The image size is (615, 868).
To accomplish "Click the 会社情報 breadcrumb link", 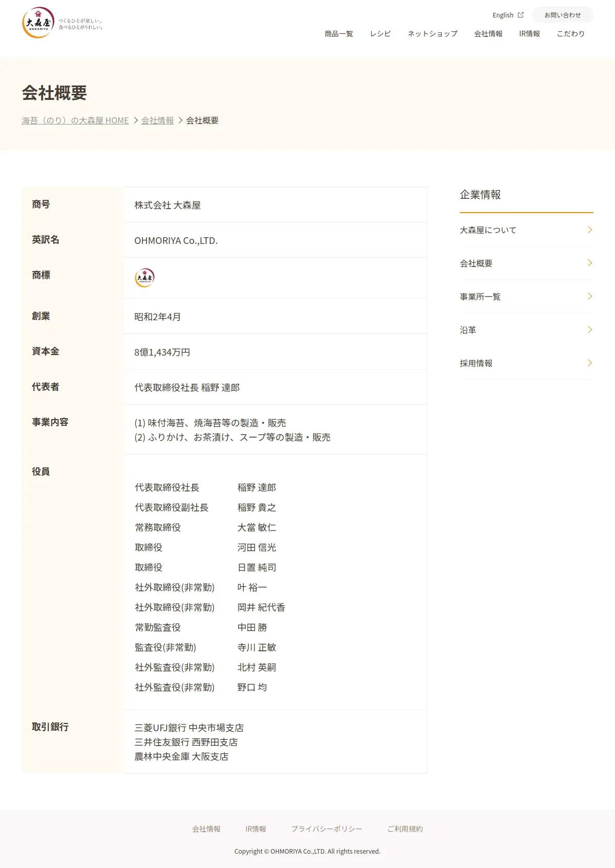I will click(x=157, y=120).
